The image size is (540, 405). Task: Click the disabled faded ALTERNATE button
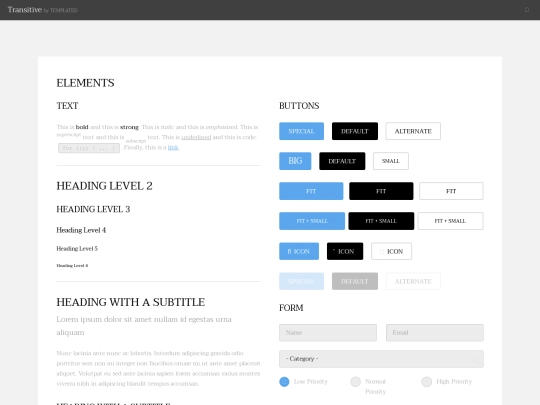pos(413,281)
